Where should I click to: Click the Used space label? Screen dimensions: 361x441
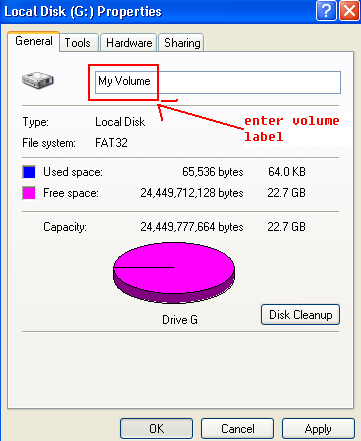pos(73,172)
